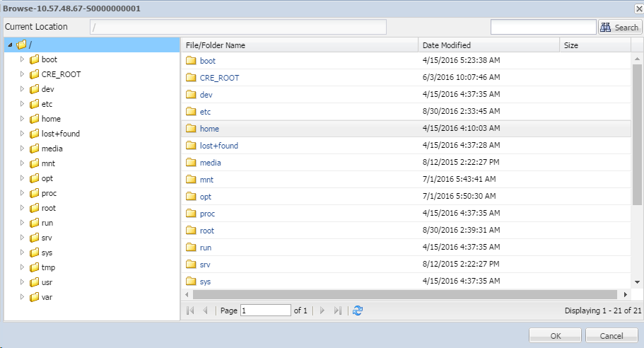
Task: Sort by Size column header
Action: 595,45
